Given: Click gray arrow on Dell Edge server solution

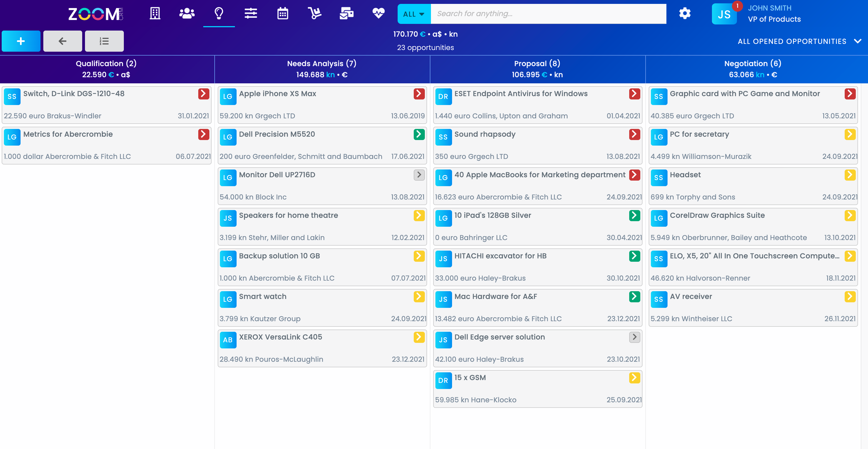Looking at the screenshot, I should [634, 337].
